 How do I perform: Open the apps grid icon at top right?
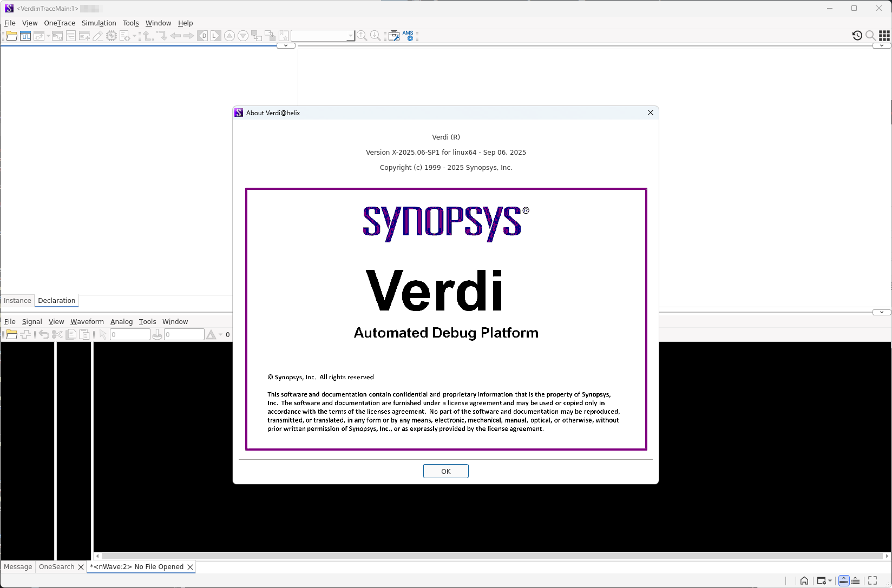[884, 36]
